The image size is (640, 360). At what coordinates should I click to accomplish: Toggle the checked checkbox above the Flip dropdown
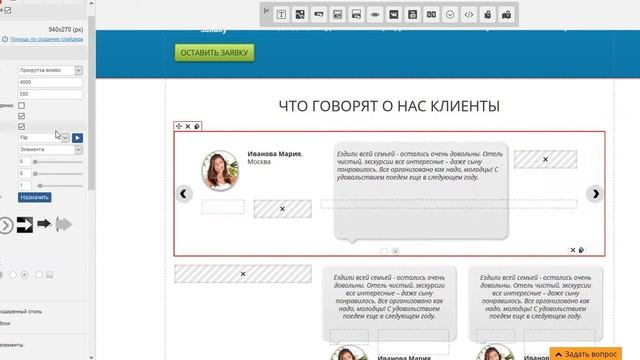tap(21, 127)
